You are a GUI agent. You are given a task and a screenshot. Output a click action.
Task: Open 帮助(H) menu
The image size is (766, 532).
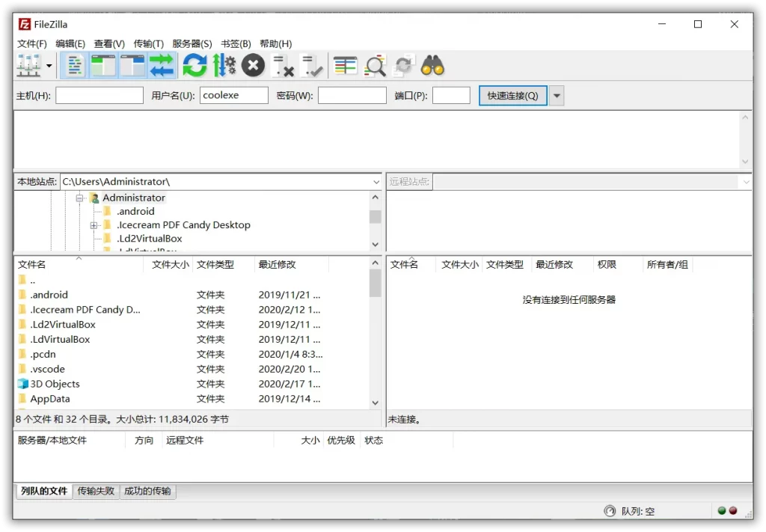pyautogui.click(x=275, y=44)
